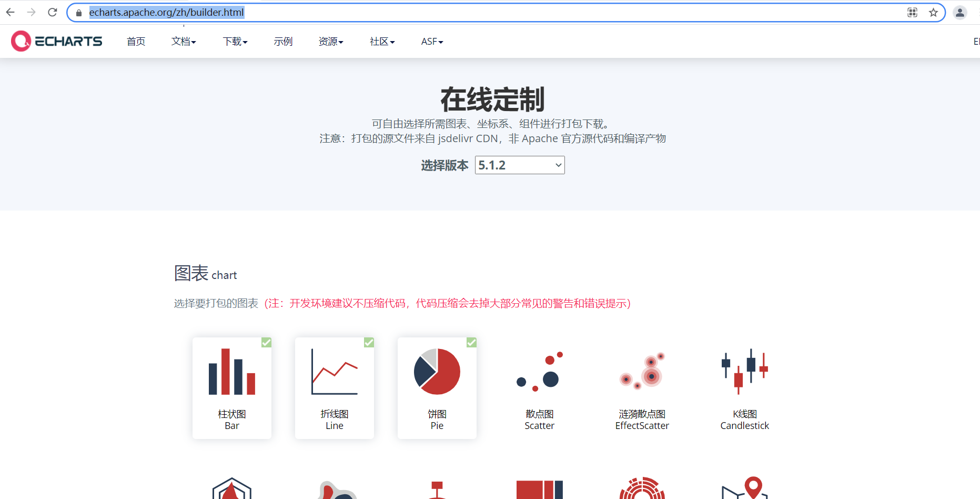Screen dimensions: 980x499
Task: Select the Scatter chart card icon
Action: point(539,372)
